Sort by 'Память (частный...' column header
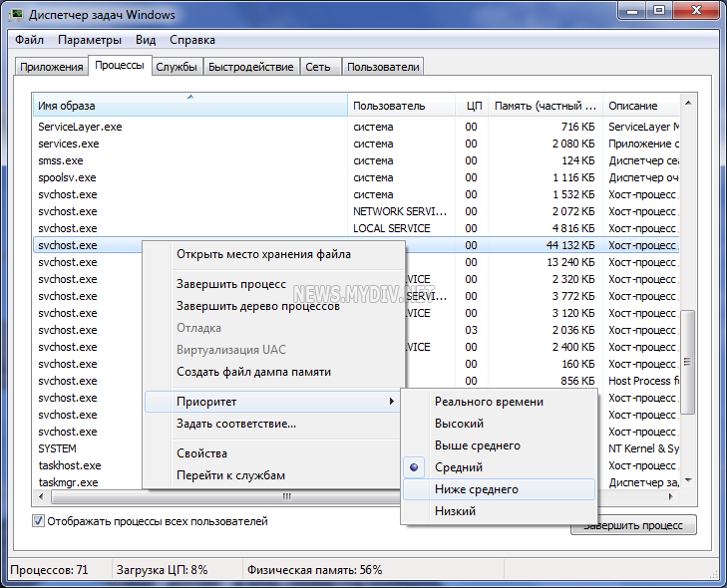Viewport: 727px width, 588px height. pyautogui.click(x=545, y=106)
